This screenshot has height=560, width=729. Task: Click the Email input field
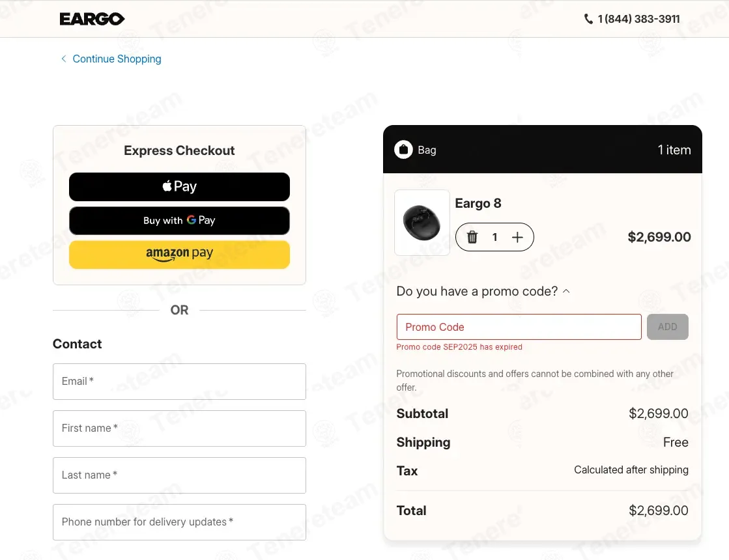(179, 382)
